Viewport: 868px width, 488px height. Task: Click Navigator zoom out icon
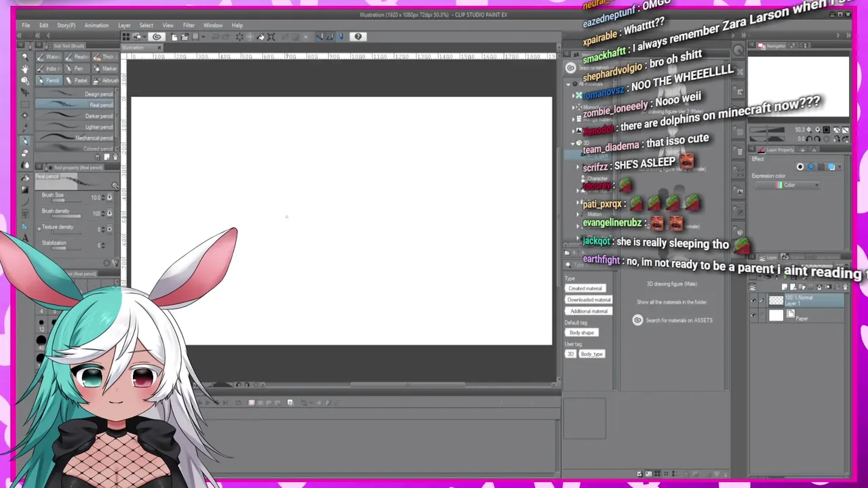pyautogui.click(x=809, y=129)
